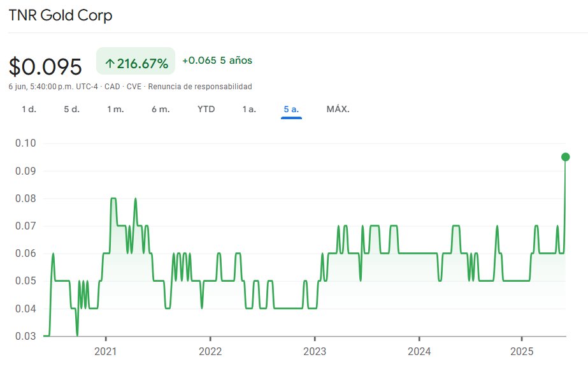This screenshot has height=371, width=588.
Task: Click the 0.04 y-axis label
Action: point(25,309)
